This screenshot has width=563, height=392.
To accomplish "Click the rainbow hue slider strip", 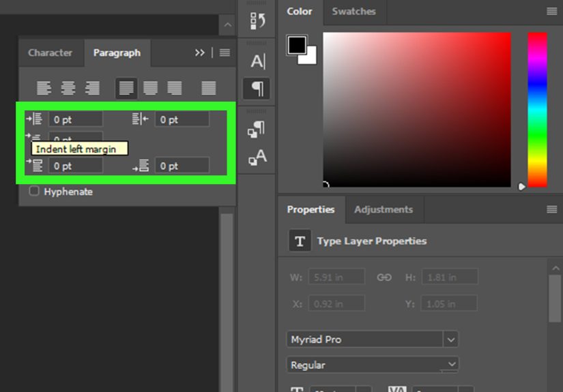I will [537, 110].
